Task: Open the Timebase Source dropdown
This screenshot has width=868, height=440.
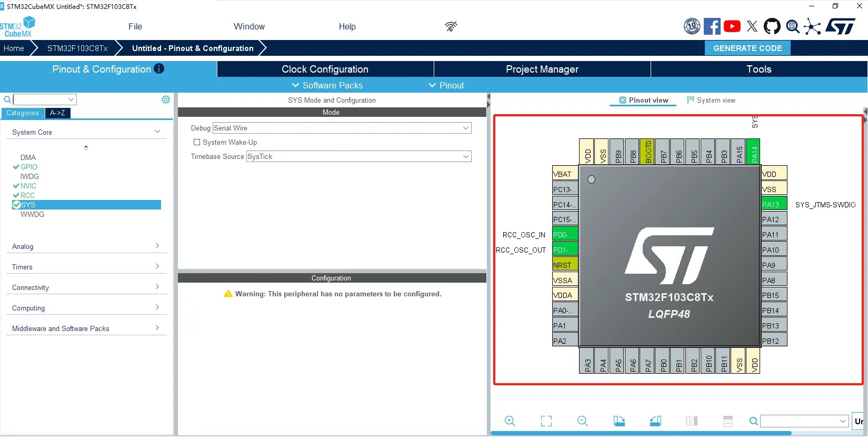Action: tap(358, 156)
